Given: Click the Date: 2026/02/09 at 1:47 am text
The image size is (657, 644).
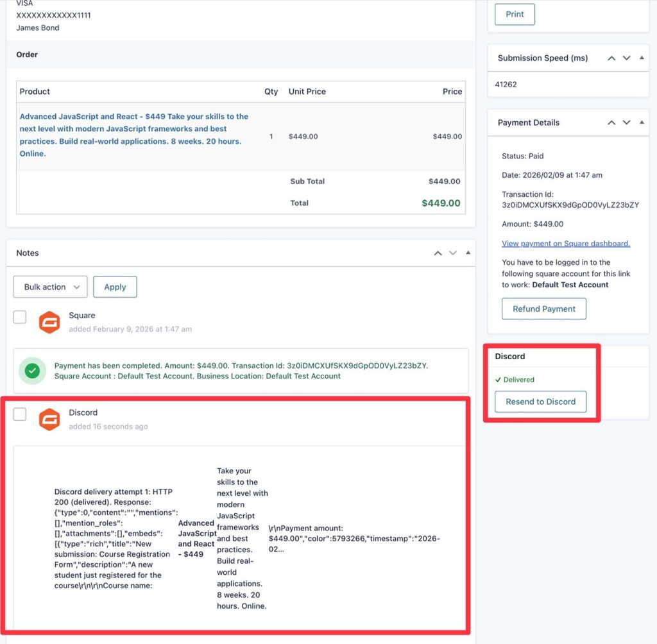Looking at the screenshot, I should pyautogui.click(x=552, y=175).
